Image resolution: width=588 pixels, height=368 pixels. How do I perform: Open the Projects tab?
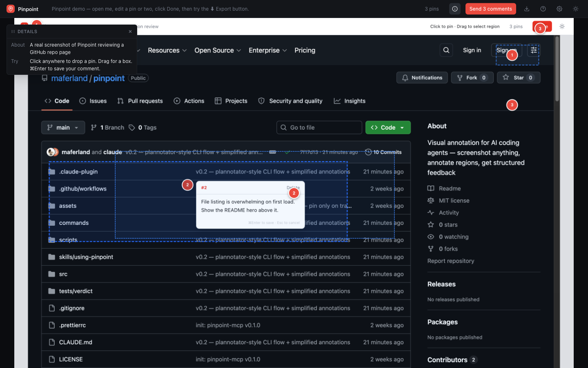coord(231,101)
